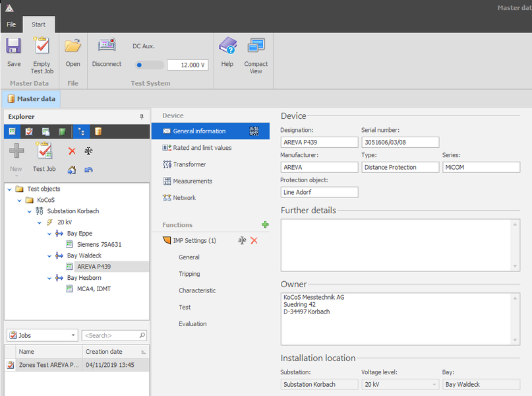Click the Save icon in the ribbon
Screen dimensions: 532x396
point(14,46)
